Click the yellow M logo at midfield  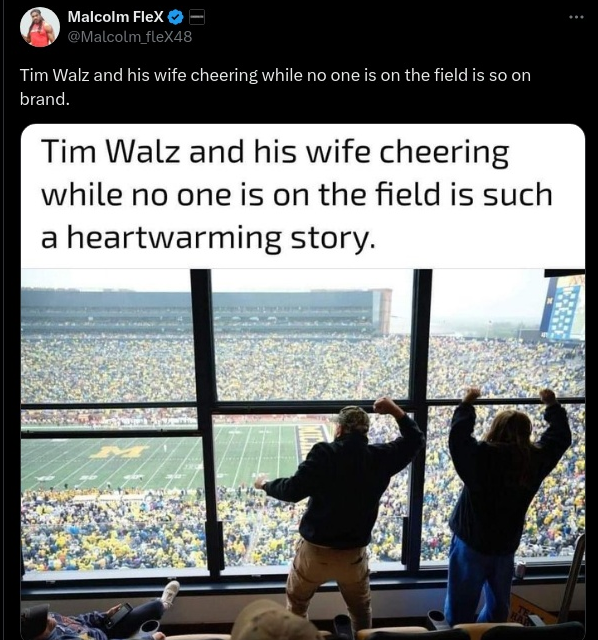119,451
